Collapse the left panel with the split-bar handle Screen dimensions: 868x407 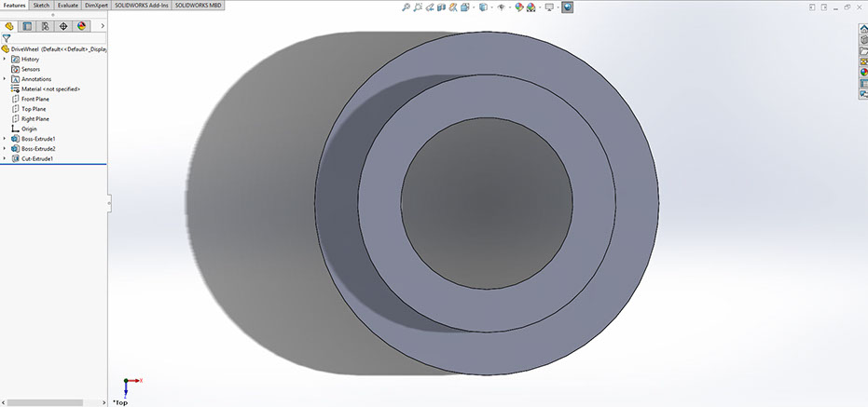109,202
